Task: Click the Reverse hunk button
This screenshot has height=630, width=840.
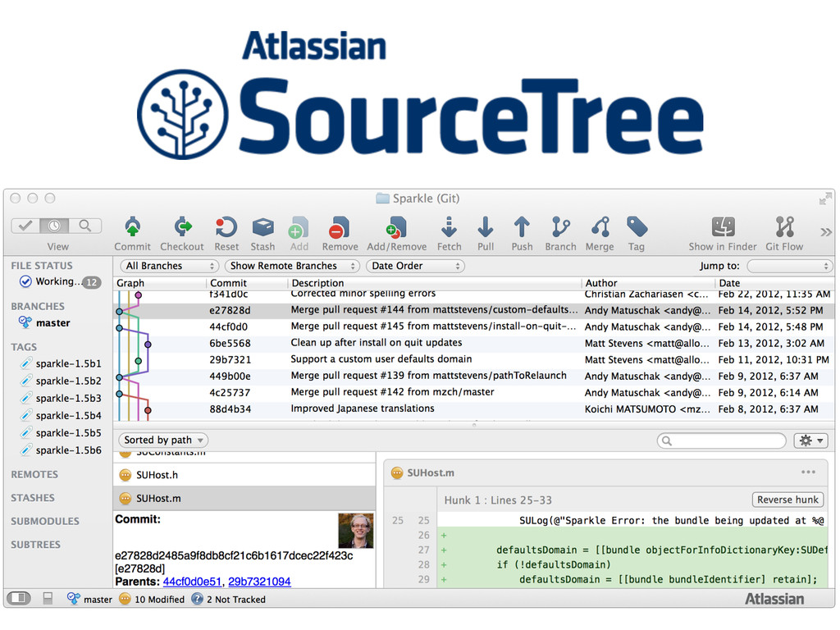Action: (787, 500)
